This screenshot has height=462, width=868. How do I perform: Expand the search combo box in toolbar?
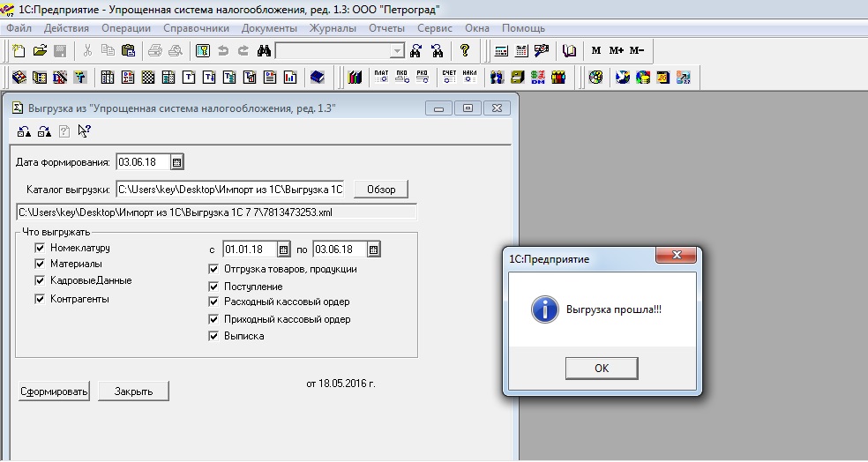(397, 51)
